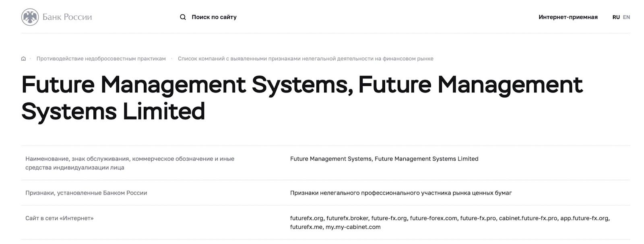Click the label Признаки, установленные Банком России
Screen dimensions: 644x244
click(86, 193)
